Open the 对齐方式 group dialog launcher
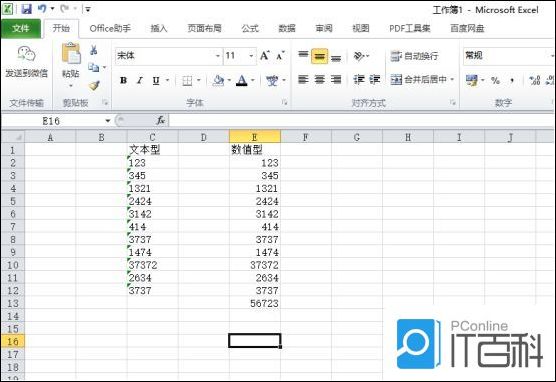The height and width of the screenshot is (382, 556). pos(452,103)
